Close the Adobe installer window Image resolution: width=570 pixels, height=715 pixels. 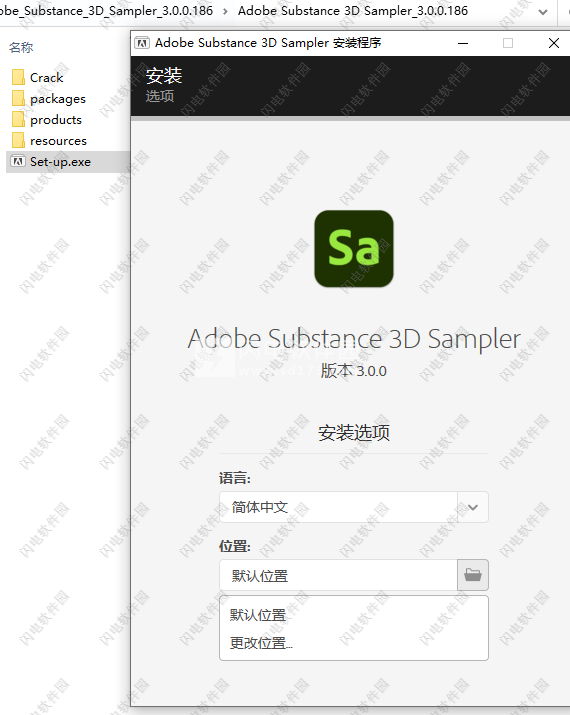554,43
